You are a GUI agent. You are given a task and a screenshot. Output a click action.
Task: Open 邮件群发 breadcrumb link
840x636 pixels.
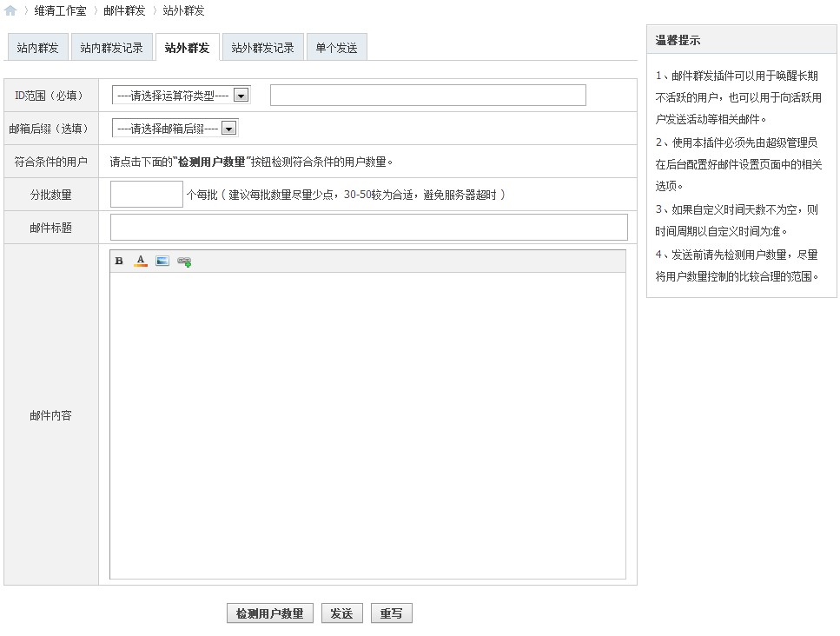pos(124,10)
